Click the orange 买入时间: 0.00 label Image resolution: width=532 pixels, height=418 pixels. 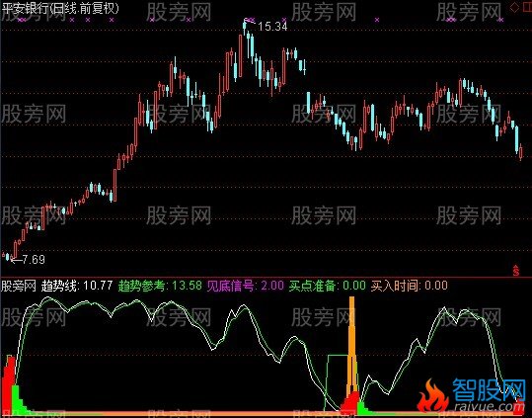pyautogui.click(x=410, y=286)
